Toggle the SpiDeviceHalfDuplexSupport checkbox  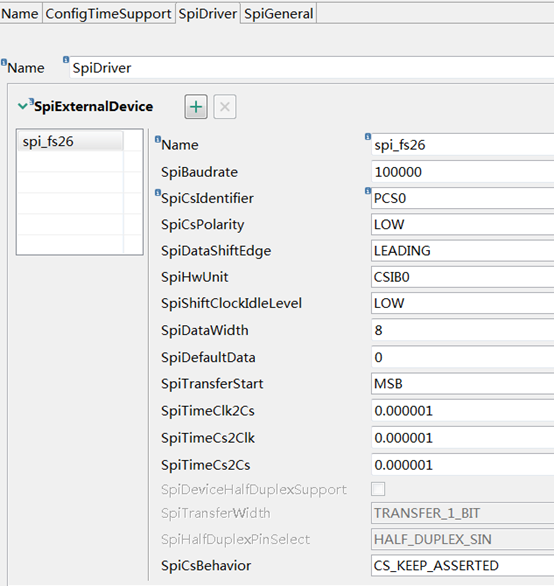pyautogui.click(x=378, y=489)
